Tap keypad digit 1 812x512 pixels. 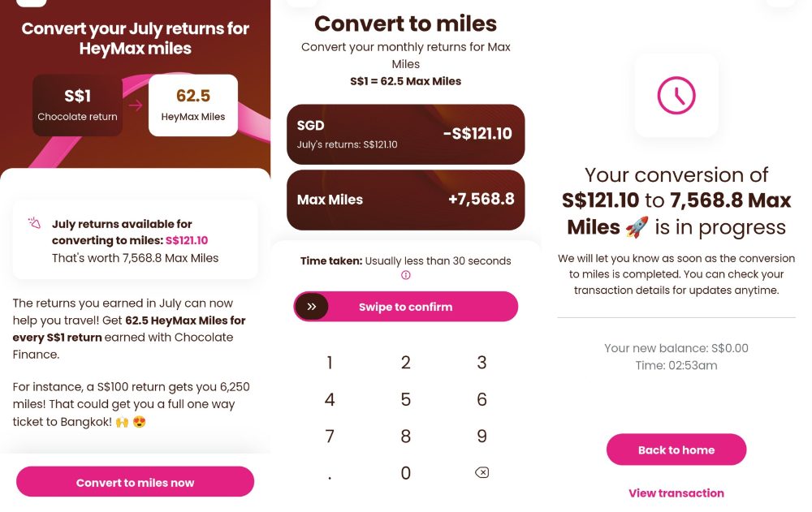[x=330, y=363]
